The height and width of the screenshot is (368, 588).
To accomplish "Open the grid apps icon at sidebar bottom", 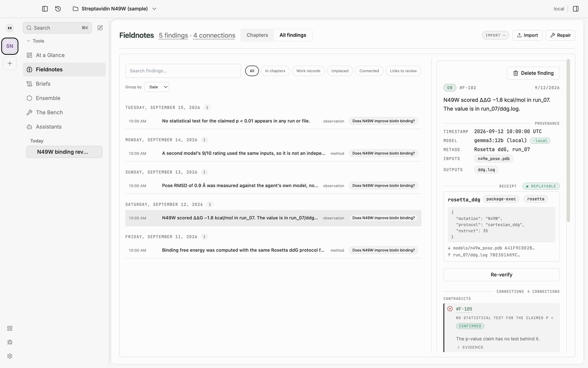I will click(x=10, y=328).
